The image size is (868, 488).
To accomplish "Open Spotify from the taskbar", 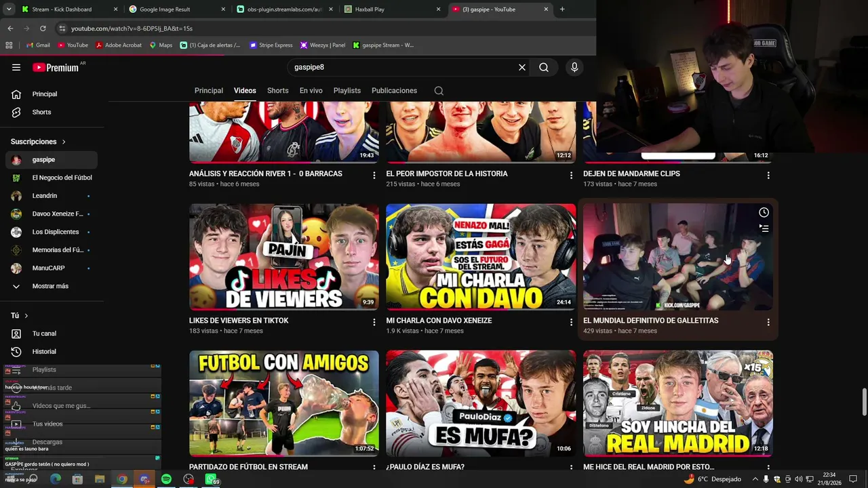I will point(166,479).
